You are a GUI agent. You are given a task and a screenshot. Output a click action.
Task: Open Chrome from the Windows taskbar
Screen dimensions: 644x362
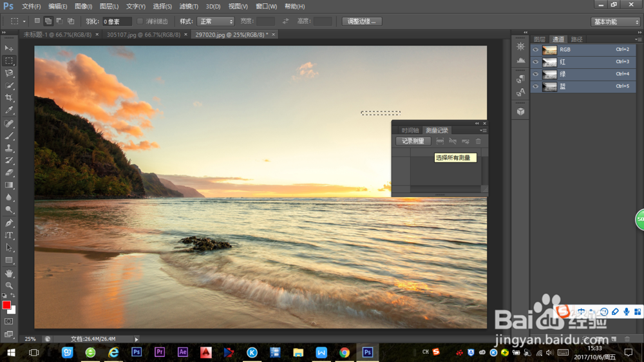tap(344, 352)
